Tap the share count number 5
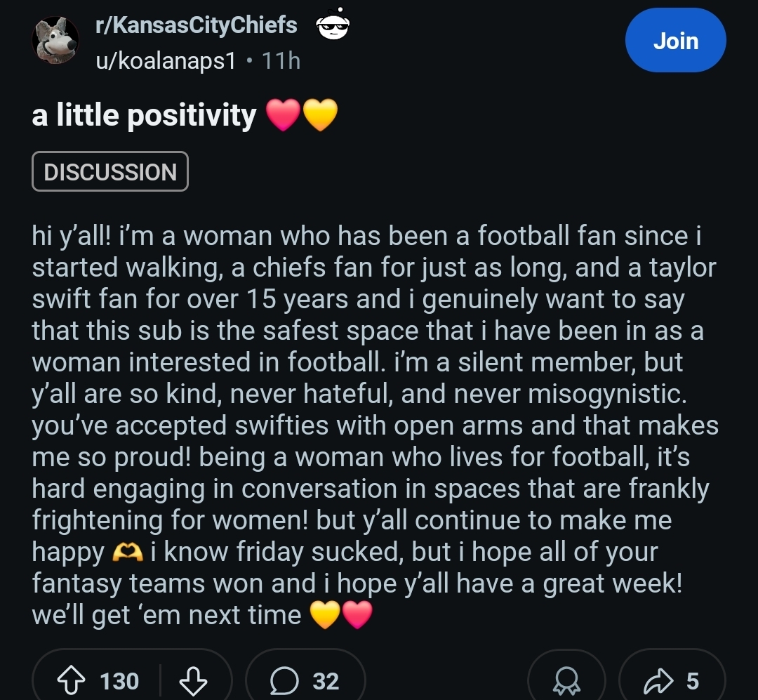The height and width of the screenshot is (700, 758). [x=693, y=680]
